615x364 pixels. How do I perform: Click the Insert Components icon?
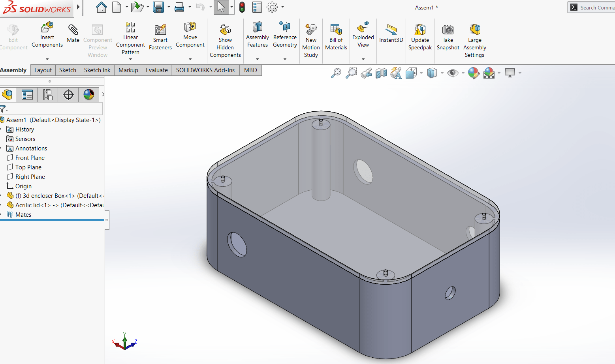[47, 28]
